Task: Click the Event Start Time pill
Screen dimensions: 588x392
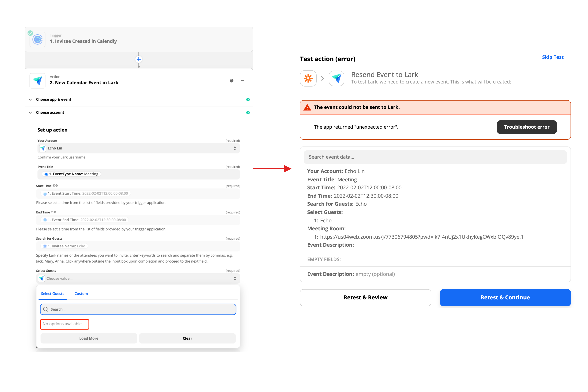Action: [x=86, y=194]
